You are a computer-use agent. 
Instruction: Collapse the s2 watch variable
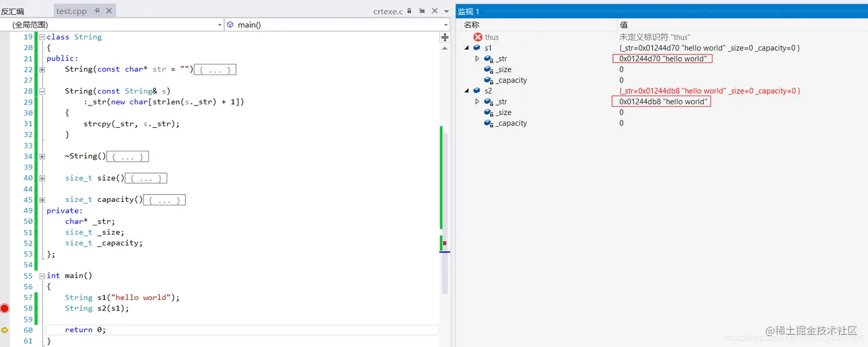tap(467, 91)
